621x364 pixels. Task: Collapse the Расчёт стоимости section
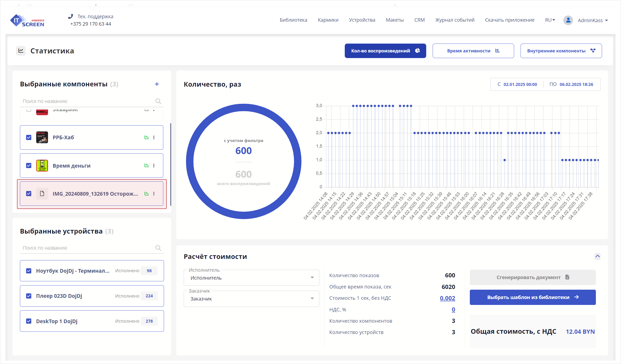pyautogui.click(x=597, y=256)
